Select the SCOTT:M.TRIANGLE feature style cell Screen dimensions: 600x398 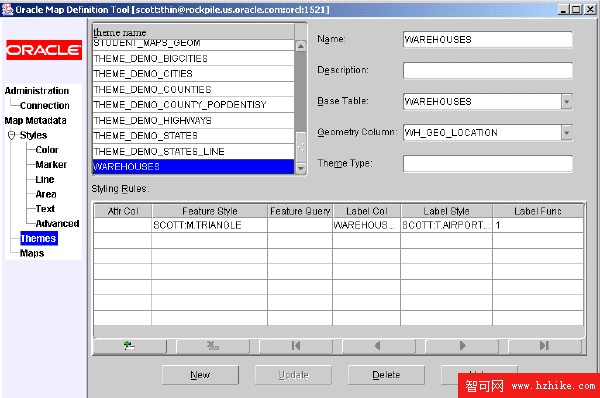(210, 225)
